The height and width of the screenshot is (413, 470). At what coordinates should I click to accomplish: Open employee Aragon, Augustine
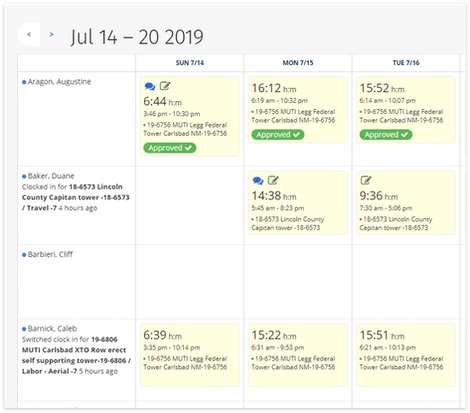[59, 82]
